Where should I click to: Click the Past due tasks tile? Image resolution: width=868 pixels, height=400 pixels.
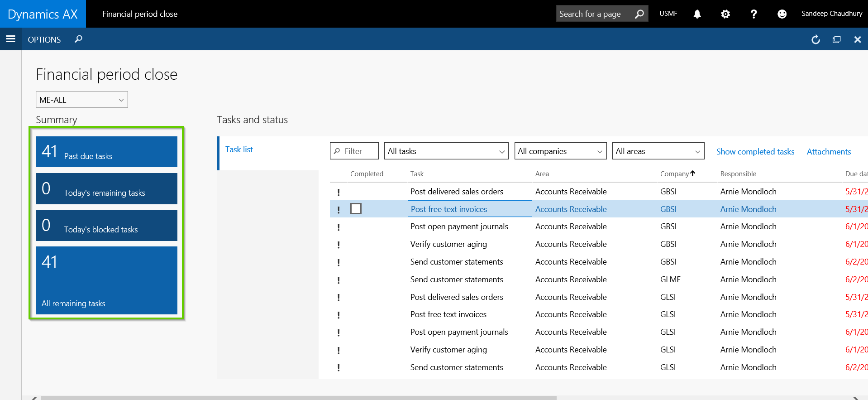click(106, 152)
